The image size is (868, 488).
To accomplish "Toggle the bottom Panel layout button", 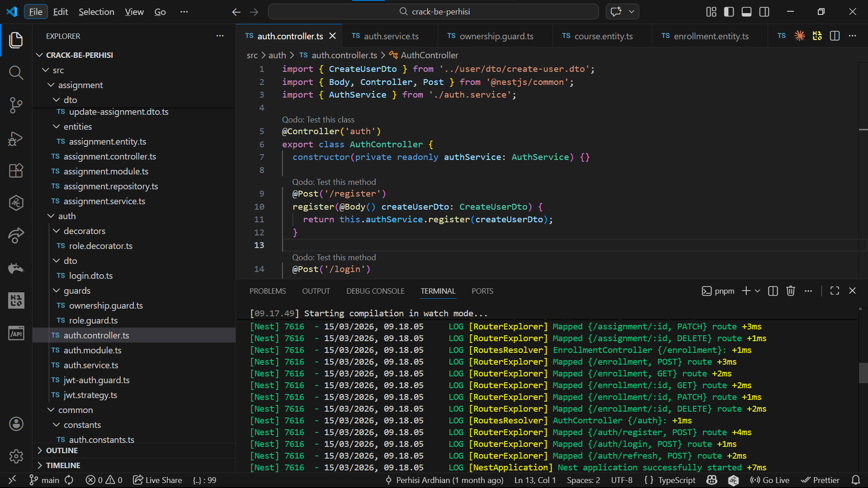I will pyautogui.click(x=746, y=12).
